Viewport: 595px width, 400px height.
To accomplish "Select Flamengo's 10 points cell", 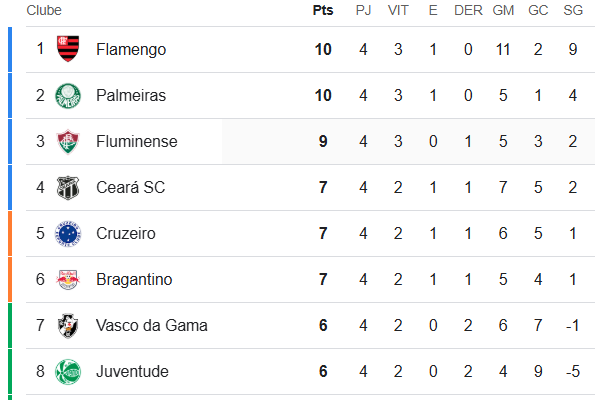I will pyautogui.click(x=323, y=49).
